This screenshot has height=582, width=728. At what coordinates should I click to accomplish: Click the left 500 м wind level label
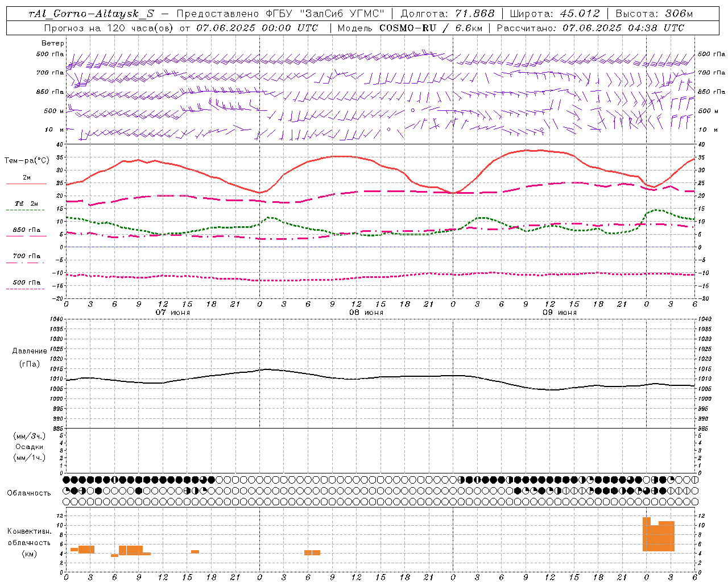point(54,111)
